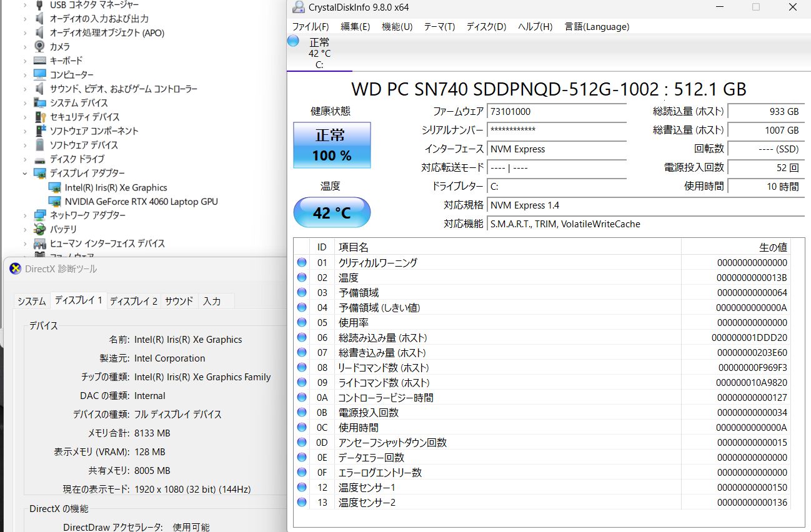
Task: Expand the コンピューター node
Action: pos(25,75)
